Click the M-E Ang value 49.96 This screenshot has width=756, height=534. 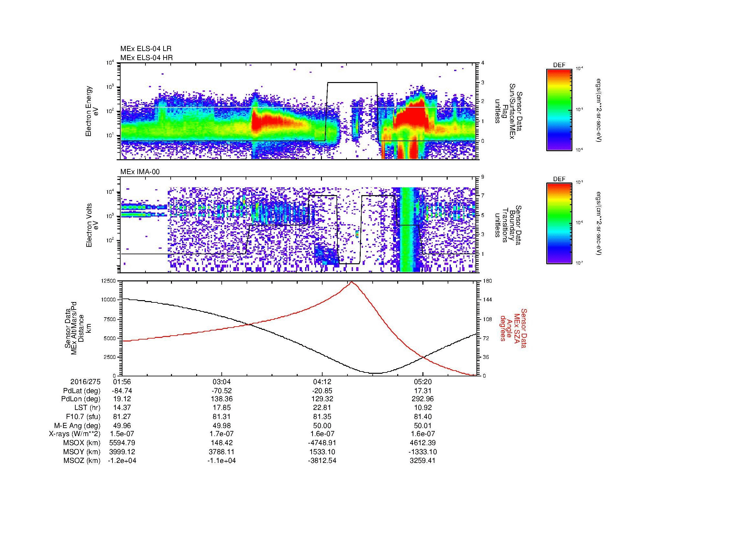122,426
